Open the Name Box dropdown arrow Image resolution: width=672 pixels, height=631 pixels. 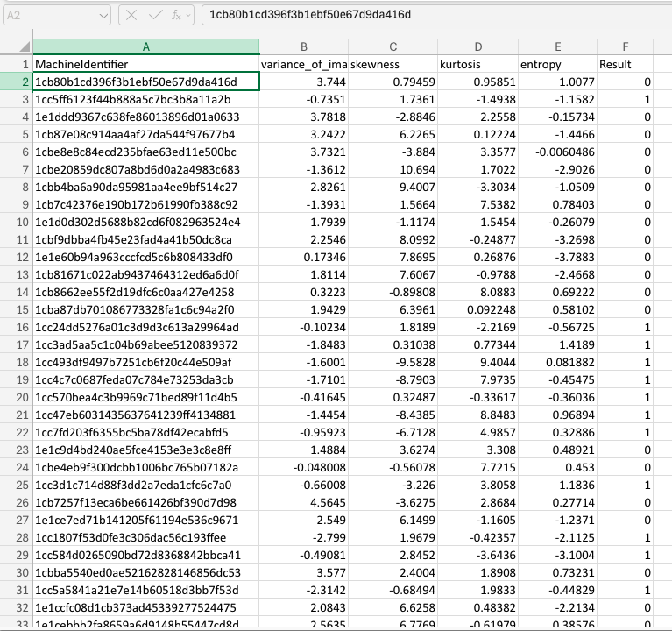(103, 15)
